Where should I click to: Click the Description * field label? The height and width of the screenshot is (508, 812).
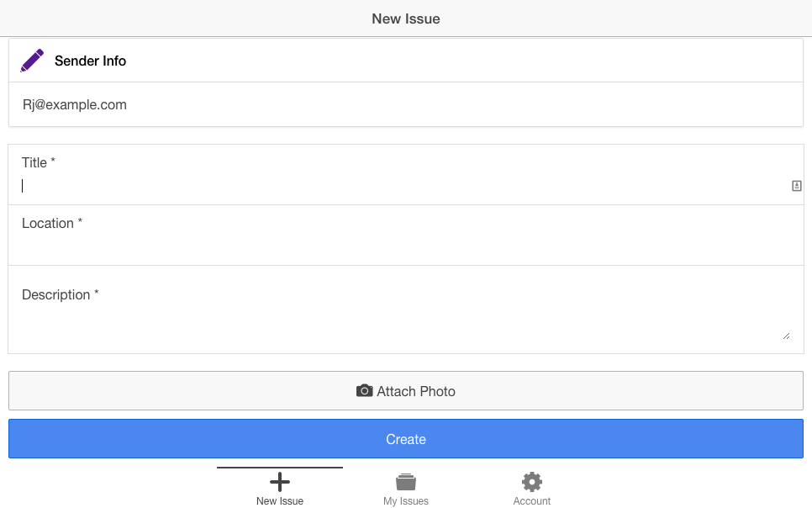point(60,294)
